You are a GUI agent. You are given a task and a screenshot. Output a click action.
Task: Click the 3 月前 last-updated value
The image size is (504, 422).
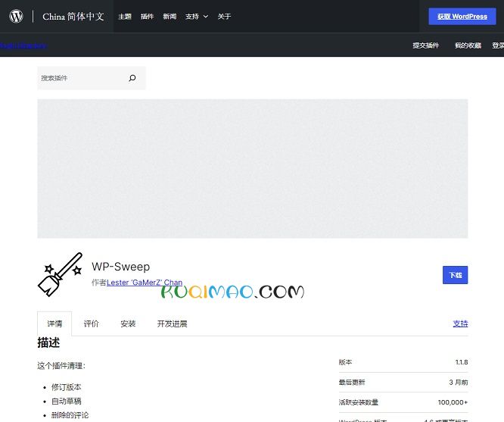coord(459,382)
